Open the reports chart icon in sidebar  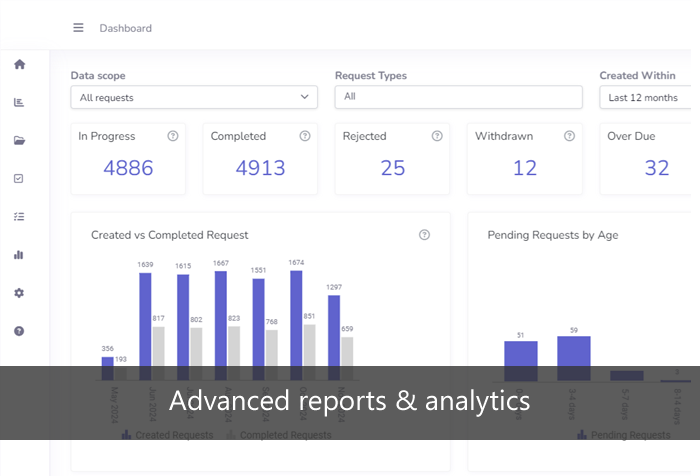coord(19,102)
